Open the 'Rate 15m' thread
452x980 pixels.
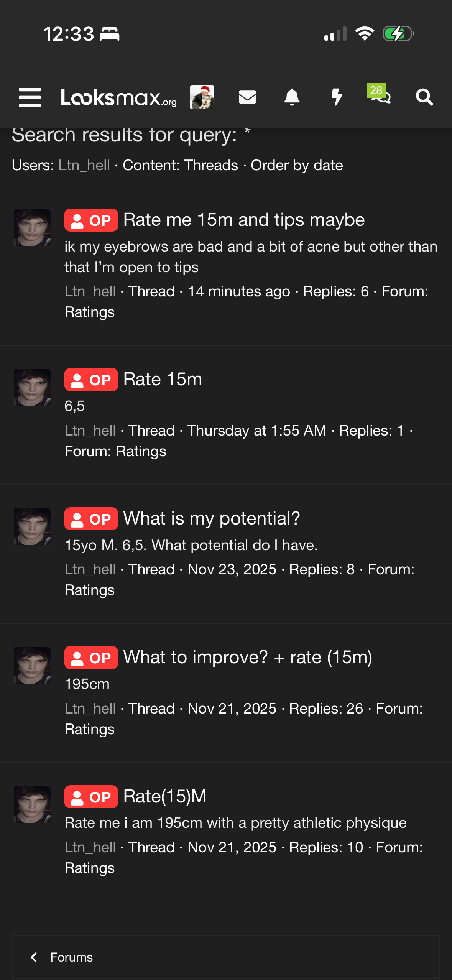(163, 380)
